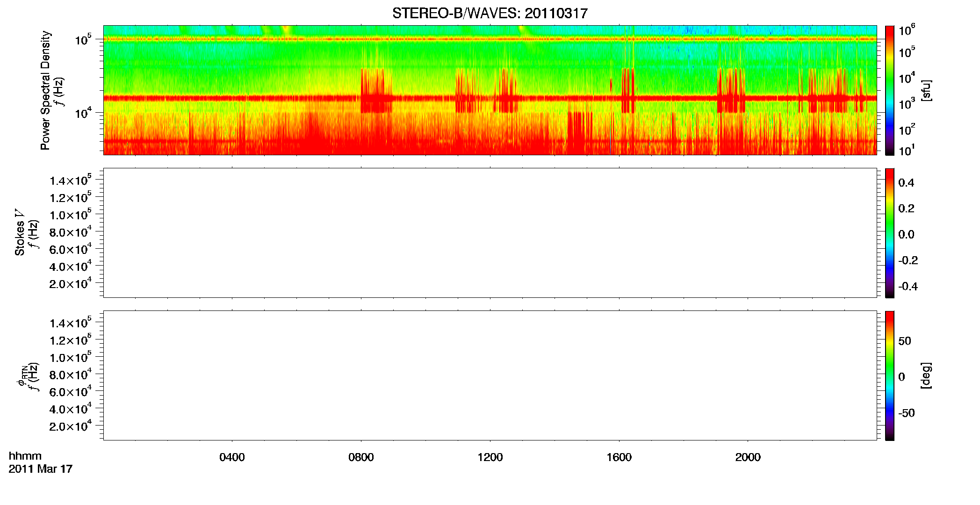Screen dimensions: 980x505
Task: Click the 0800 time axis label
Action: coord(361,457)
